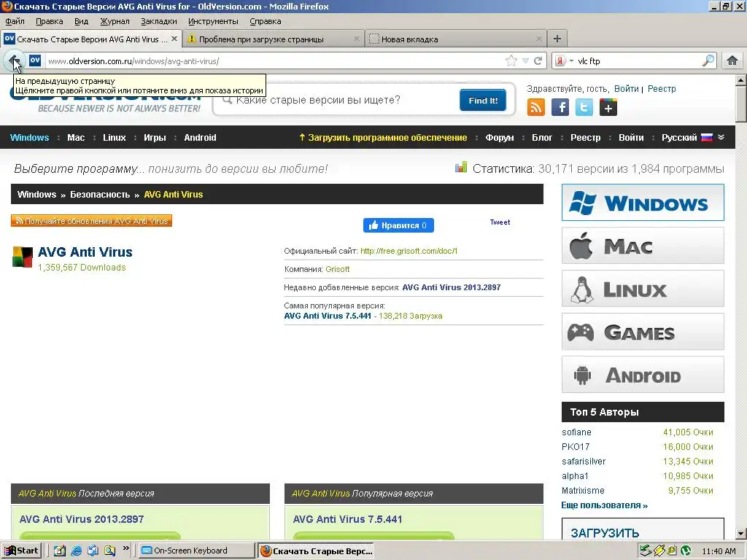
Task: Click the Tweet link
Action: [500, 222]
